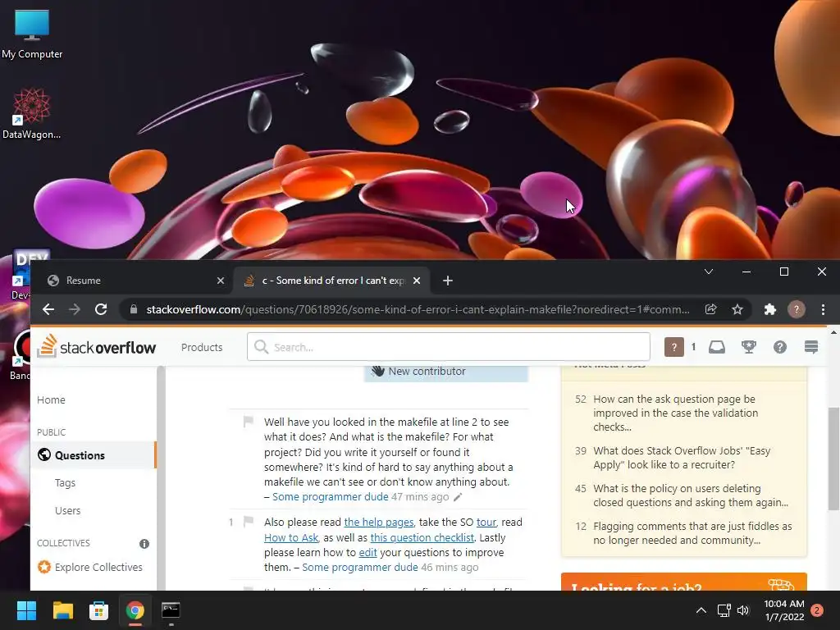Click the address bar URL
This screenshot has height=630, width=840.
(x=418, y=309)
